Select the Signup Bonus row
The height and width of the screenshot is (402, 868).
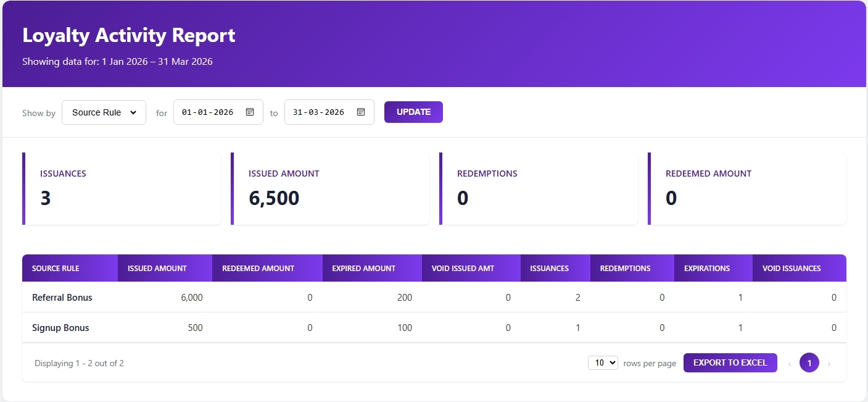60,328
